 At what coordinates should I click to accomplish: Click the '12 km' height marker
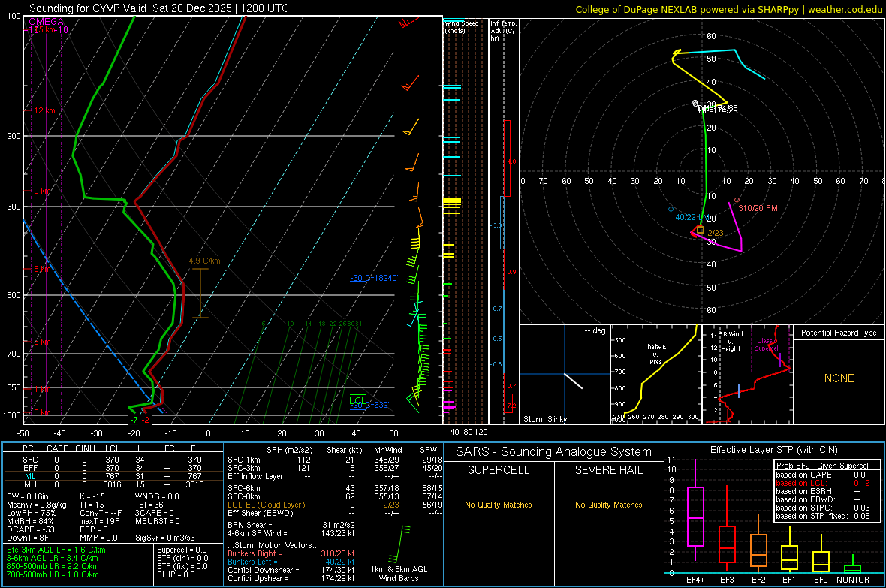[x=44, y=110]
